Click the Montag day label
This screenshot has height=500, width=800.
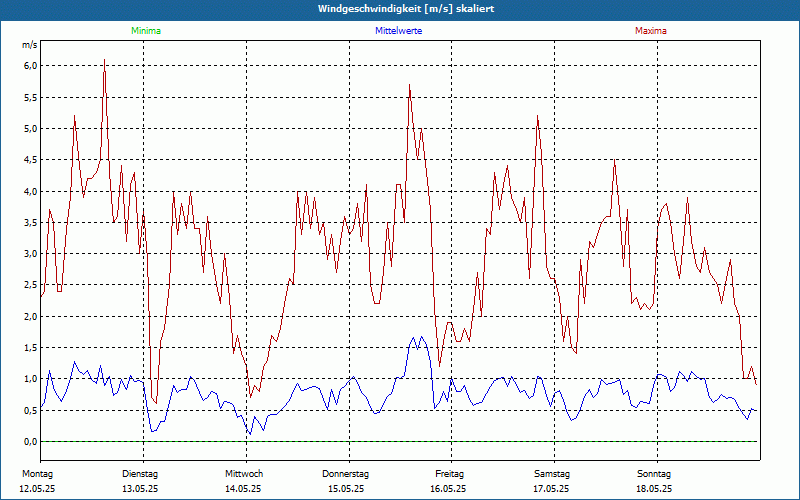point(37,474)
